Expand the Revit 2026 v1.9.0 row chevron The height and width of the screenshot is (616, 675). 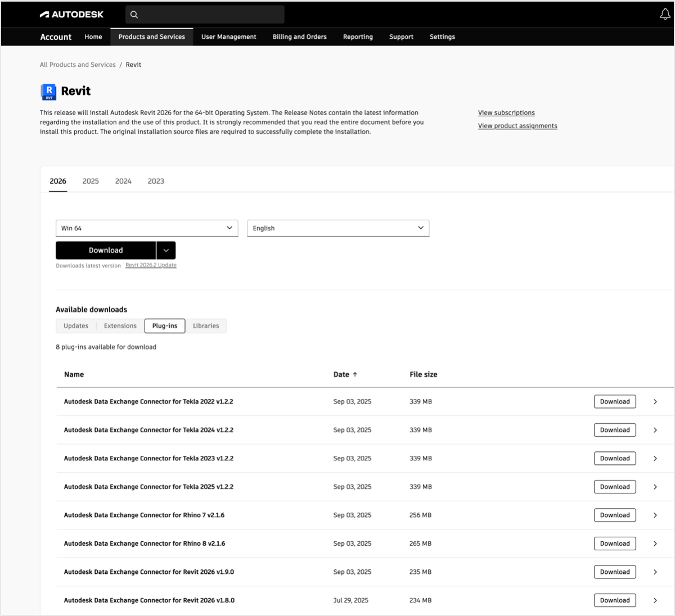pyautogui.click(x=655, y=572)
